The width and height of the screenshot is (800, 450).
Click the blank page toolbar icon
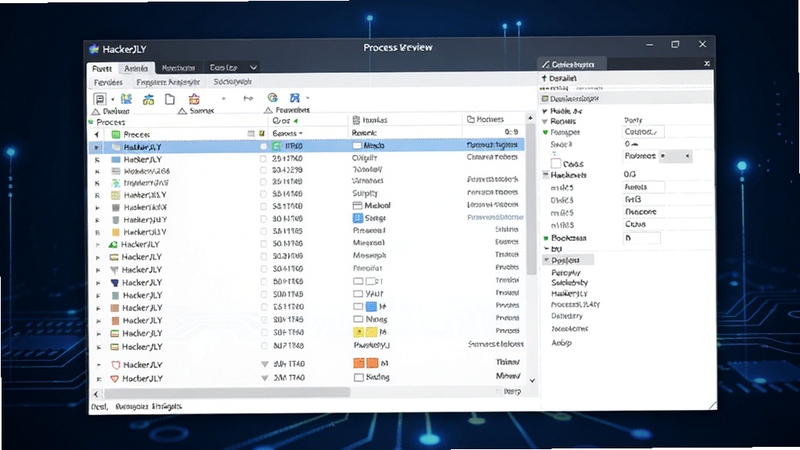pos(170,99)
